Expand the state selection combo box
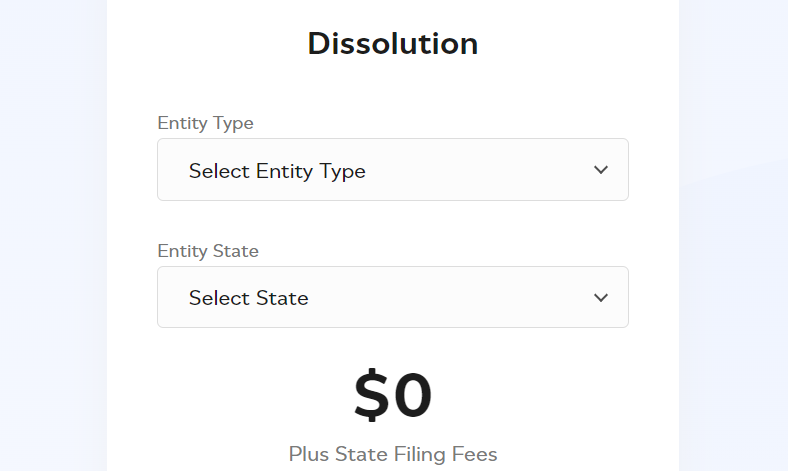This screenshot has width=788, height=471. (x=392, y=297)
